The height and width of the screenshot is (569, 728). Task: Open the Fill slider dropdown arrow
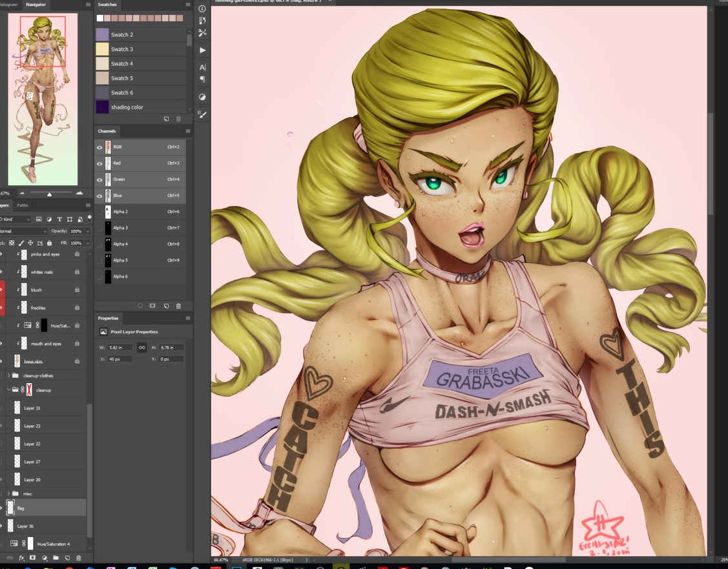pyautogui.click(x=88, y=243)
